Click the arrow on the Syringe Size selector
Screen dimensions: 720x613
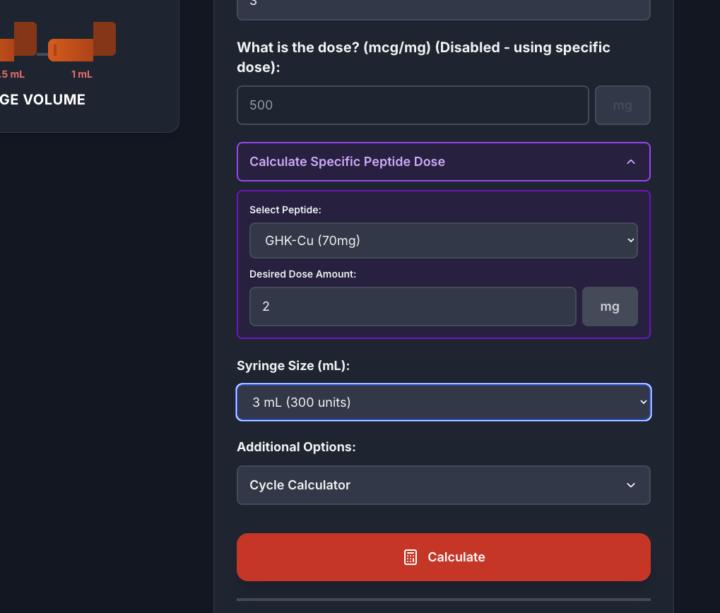tap(641, 402)
